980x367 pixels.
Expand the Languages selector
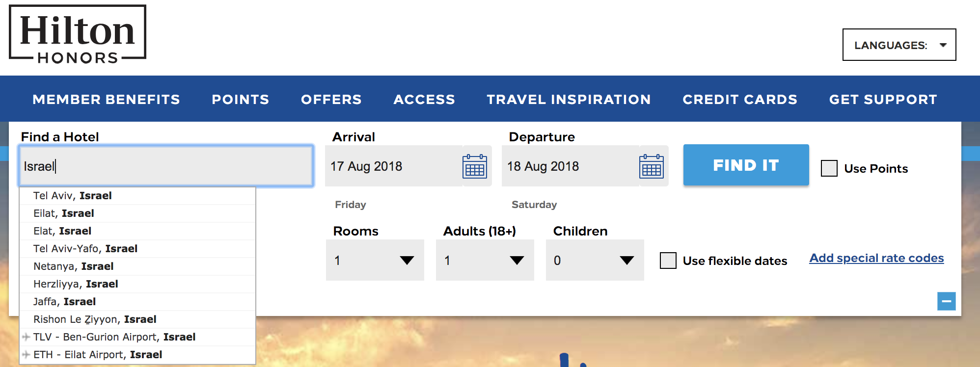899,45
